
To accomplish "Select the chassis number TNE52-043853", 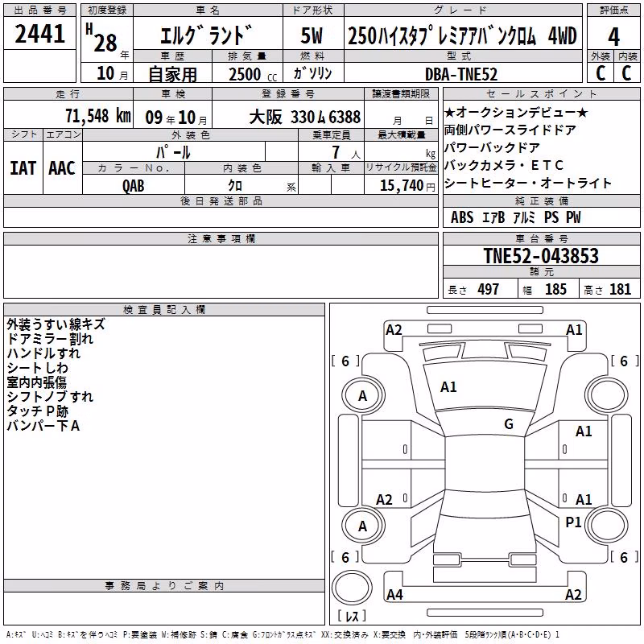I will click(541, 255).
